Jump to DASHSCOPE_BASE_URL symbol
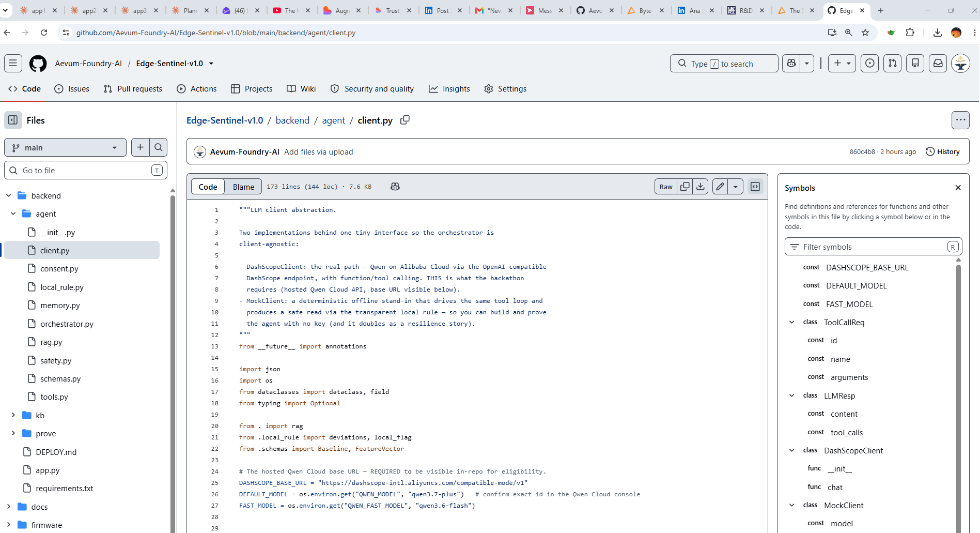The height and width of the screenshot is (533, 980). click(x=867, y=267)
